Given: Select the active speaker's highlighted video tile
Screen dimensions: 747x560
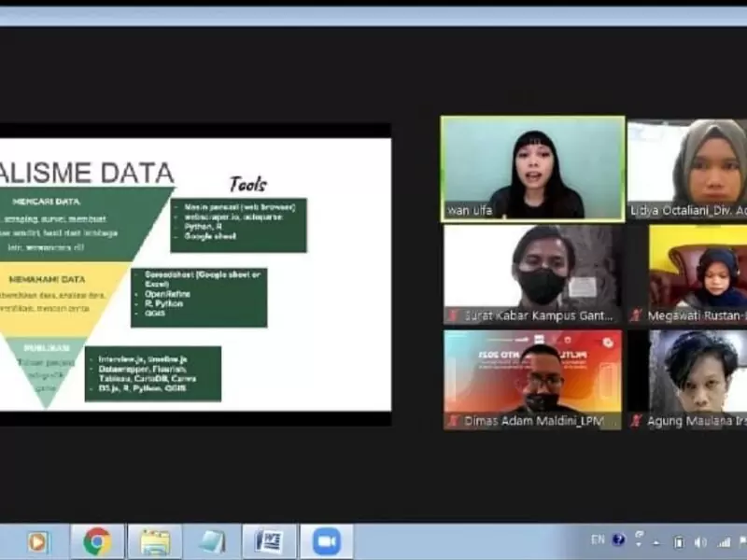Looking at the screenshot, I should point(532,169).
